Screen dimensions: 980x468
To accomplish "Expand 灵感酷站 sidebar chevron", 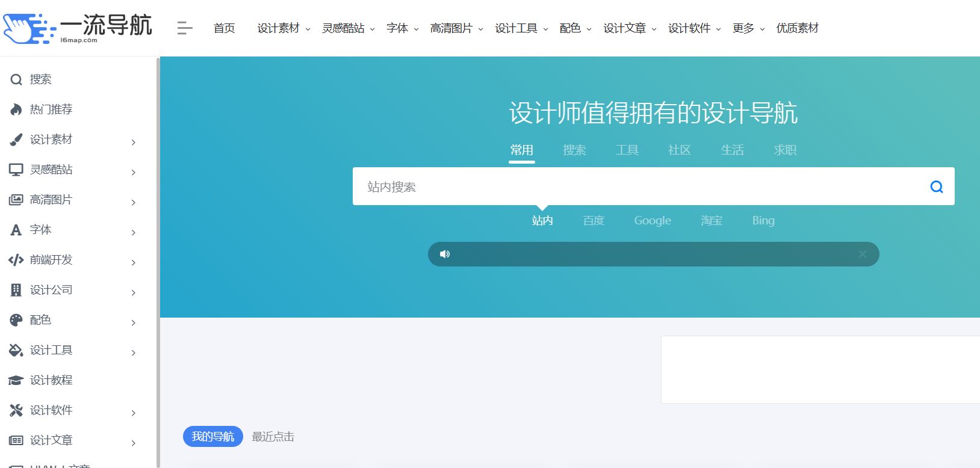I will [x=134, y=172].
